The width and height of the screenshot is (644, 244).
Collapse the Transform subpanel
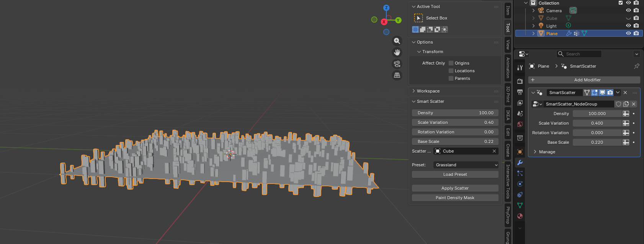pyautogui.click(x=419, y=52)
